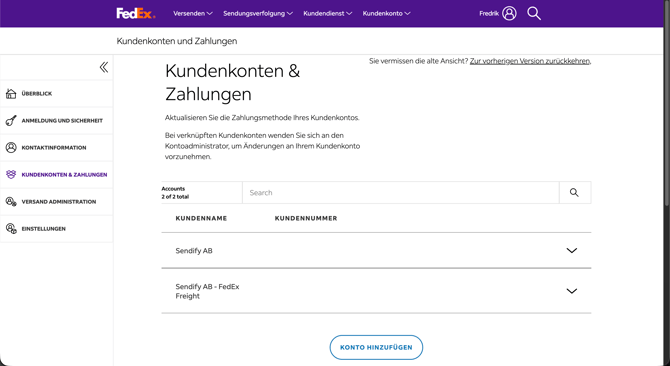Click the KUNDENNUMMER column header

coord(306,218)
